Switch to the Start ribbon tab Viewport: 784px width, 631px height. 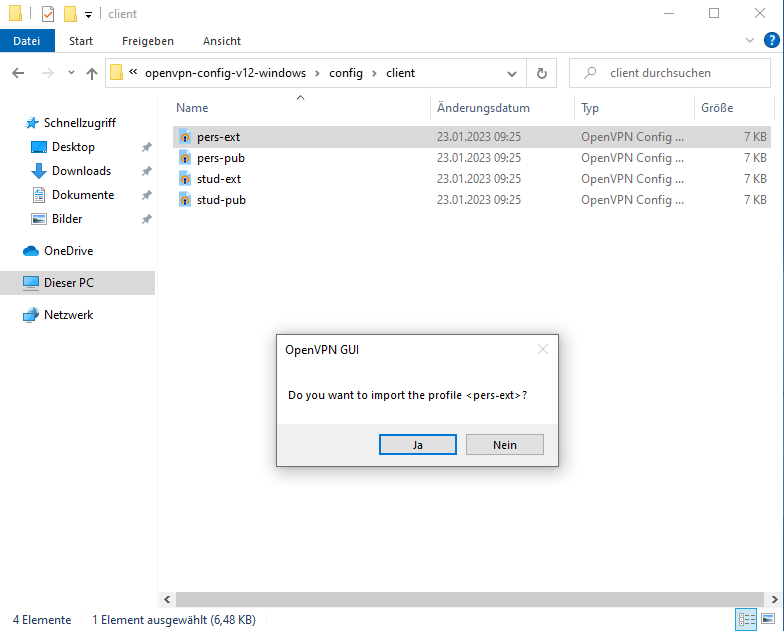point(81,41)
